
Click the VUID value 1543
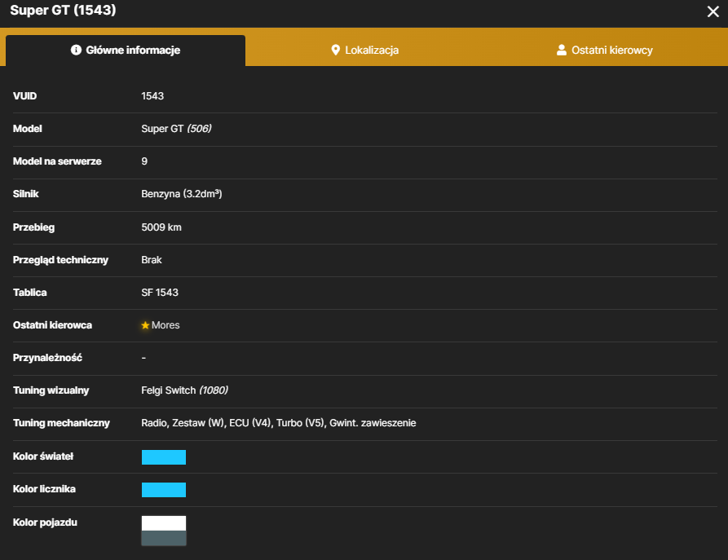(152, 96)
